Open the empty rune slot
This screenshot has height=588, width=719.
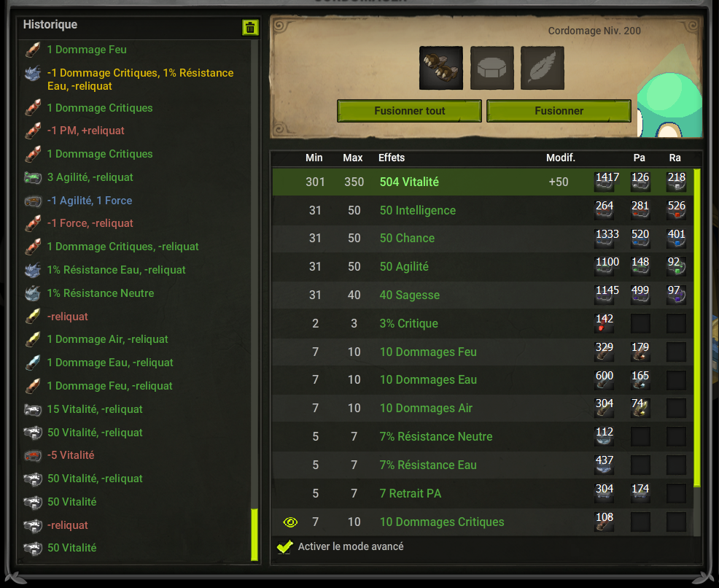coord(491,68)
